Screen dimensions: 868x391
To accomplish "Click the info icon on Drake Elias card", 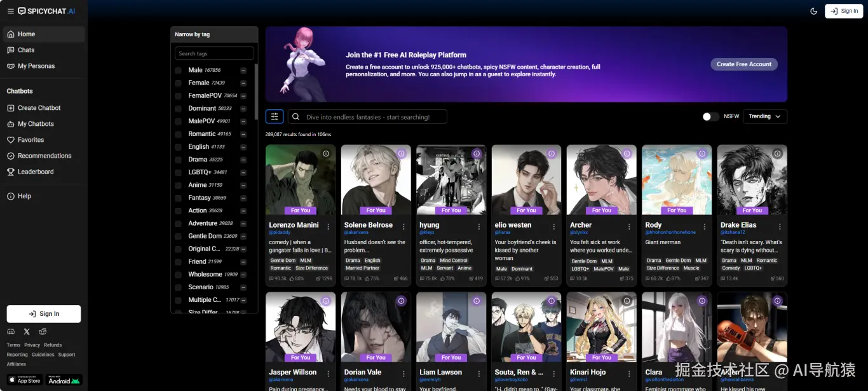I will [777, 154].
